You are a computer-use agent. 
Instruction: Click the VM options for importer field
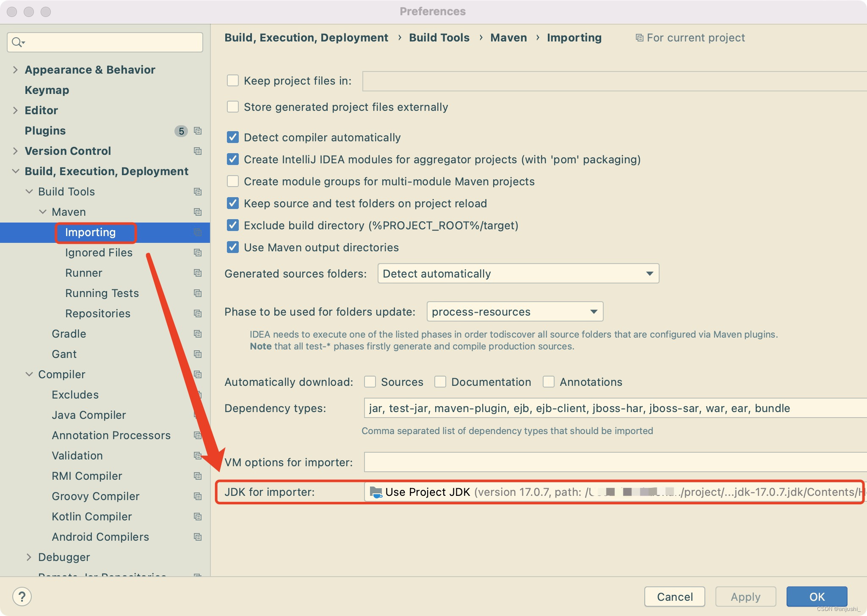[615, 462]
